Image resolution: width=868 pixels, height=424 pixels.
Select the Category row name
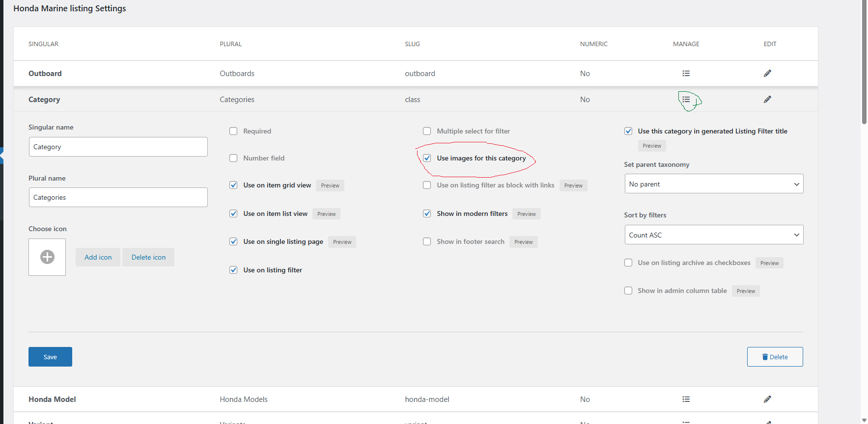coord(44,100)
